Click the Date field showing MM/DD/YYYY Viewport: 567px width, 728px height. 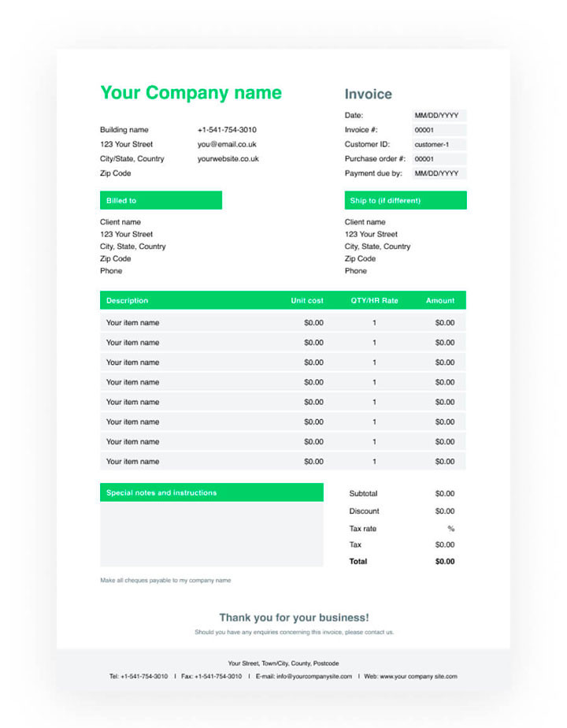click(439, 115)
